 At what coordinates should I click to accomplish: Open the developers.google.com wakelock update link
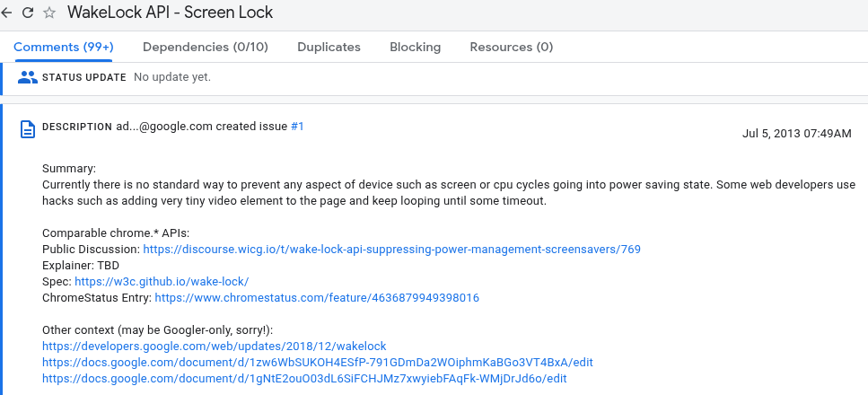tap(214, 346)
